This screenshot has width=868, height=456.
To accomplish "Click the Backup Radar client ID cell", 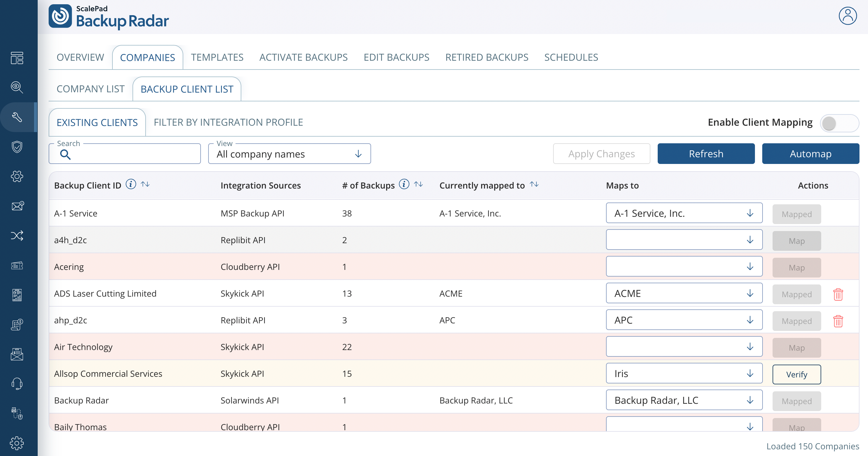I will 81,400.
